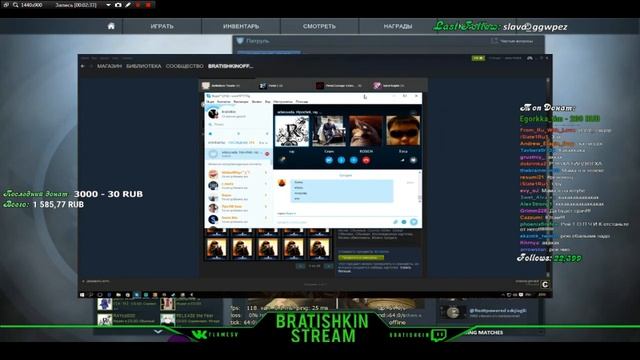Viewport: 640px width, 360px height.
Task: Open File Explorer on the streamed taskbar
Action: (x=118, y=294)
